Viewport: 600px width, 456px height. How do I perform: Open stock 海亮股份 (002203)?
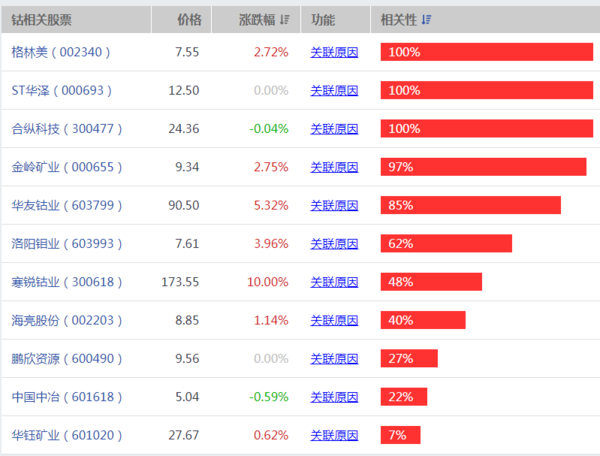click(x=67, y=320)
